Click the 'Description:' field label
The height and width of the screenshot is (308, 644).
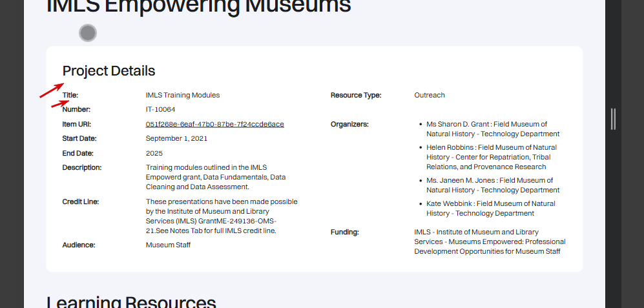coord(82,167)
